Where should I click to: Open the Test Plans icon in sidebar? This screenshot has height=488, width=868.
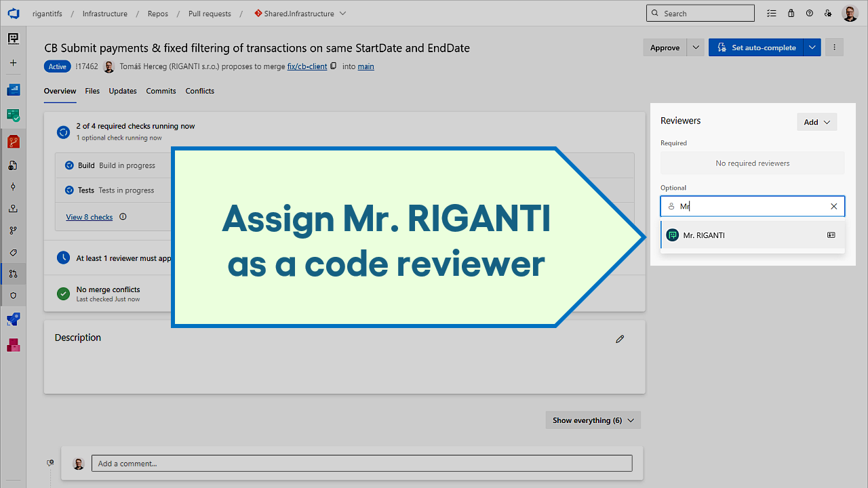pos(13,116)
